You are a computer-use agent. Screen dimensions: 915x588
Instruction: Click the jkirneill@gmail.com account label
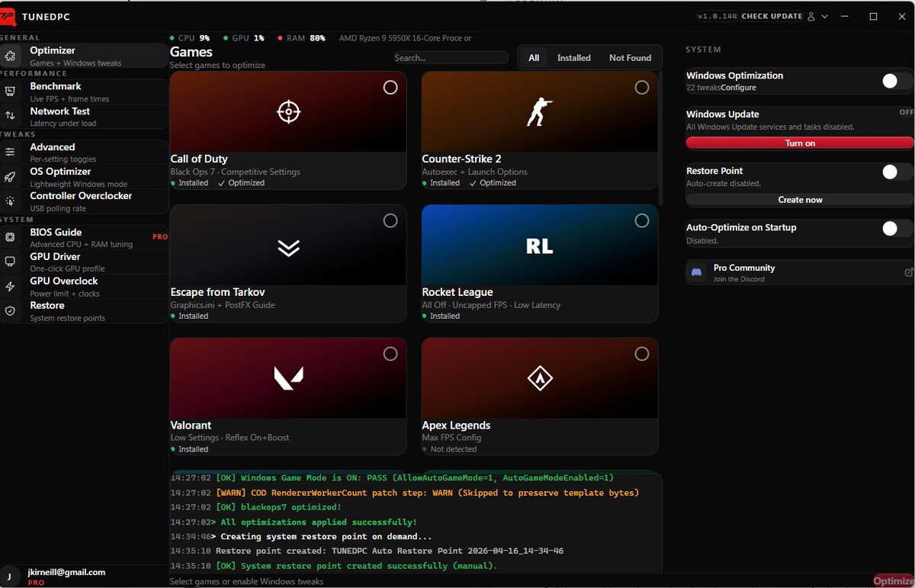tap(67, 572)
